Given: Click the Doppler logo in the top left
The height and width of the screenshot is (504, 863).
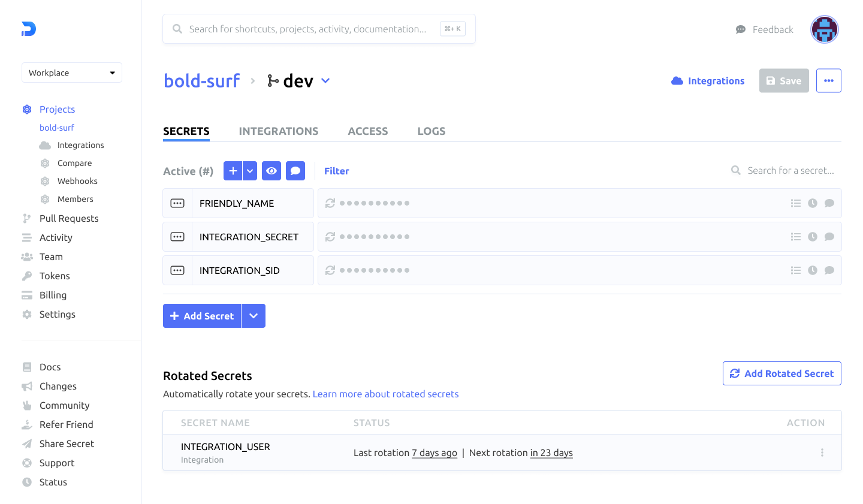Looking at the screenshot, I should (28, 29).
